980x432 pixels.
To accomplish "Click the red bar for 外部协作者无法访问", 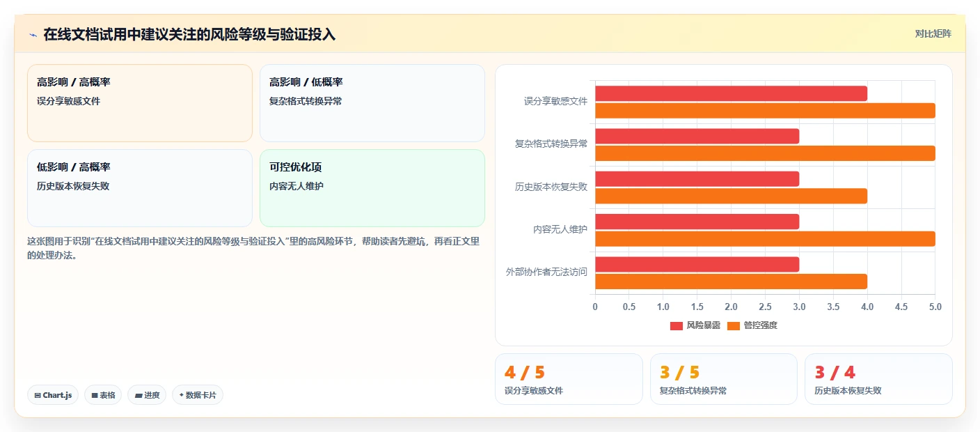I will click(697, 264).
